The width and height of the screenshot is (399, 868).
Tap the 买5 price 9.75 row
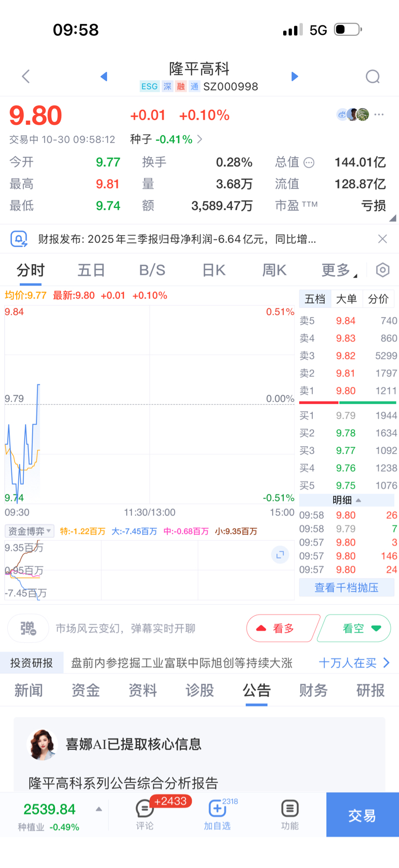pos(348,485)
